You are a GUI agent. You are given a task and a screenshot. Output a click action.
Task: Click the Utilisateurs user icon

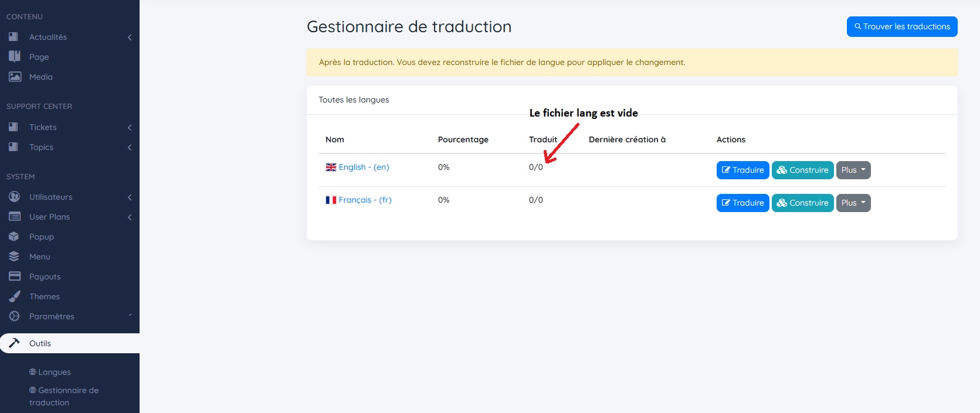[x=15, y=196]
